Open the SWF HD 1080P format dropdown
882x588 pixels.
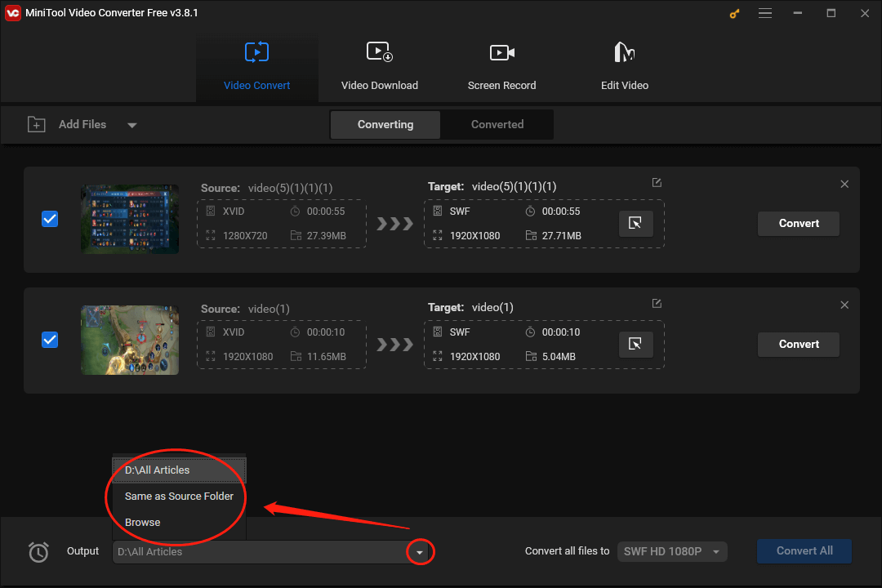(x=672, y=551)
